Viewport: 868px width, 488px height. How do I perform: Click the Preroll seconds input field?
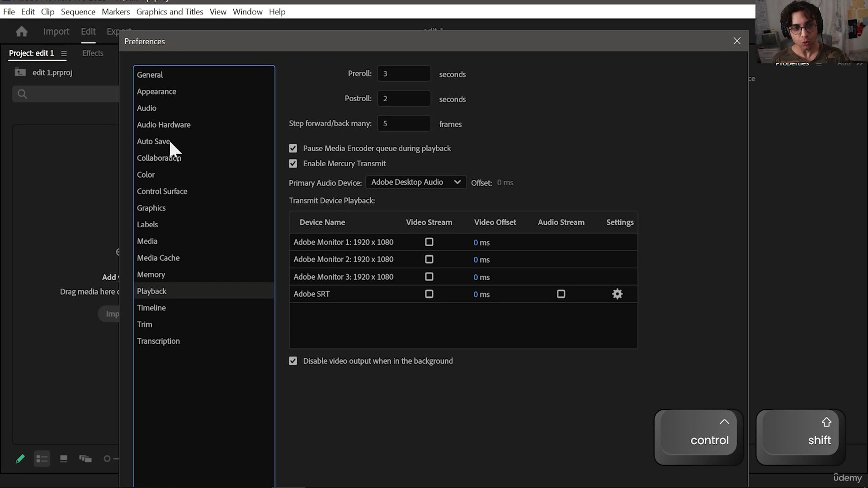pos(404,74)
